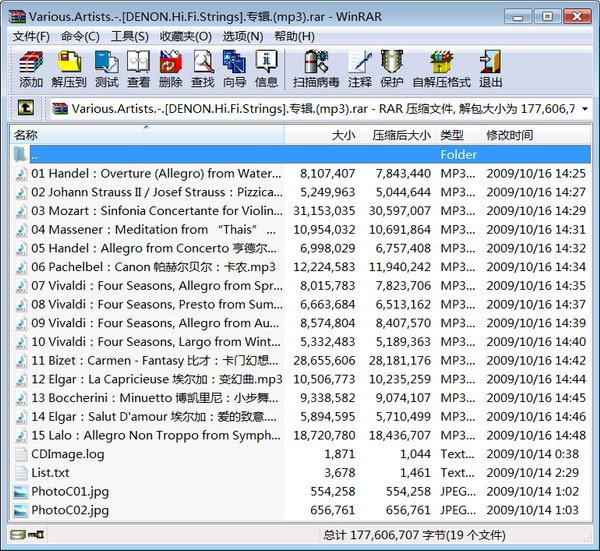Click the WinRAR icon in title bar
The image size is (600, 551).
pos(17,17)
